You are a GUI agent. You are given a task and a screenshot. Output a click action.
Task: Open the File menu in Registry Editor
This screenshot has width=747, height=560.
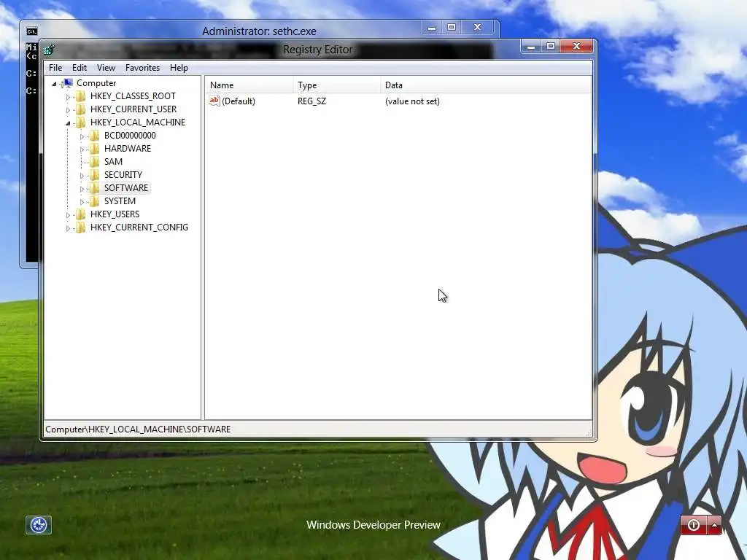pos(55,68)
